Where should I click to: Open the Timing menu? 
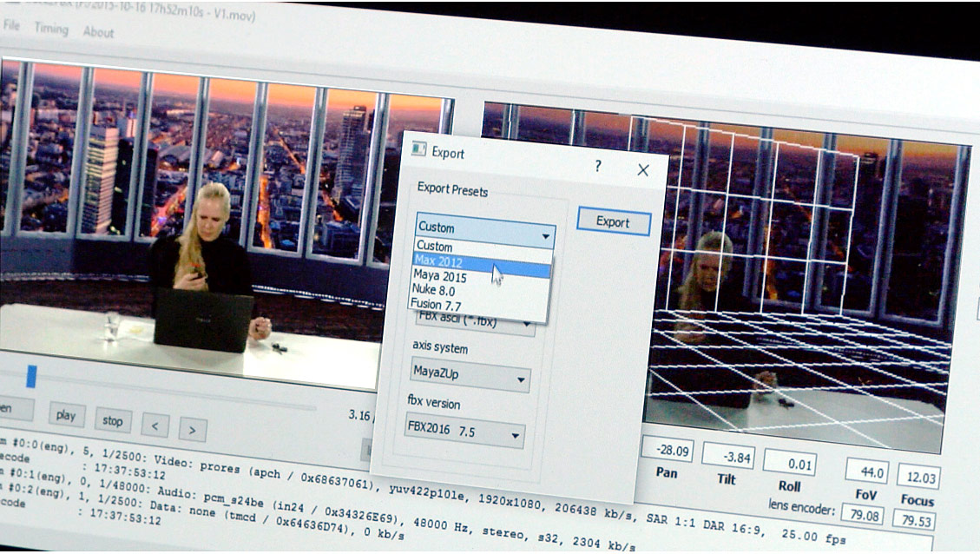click(x=50, y=29)
